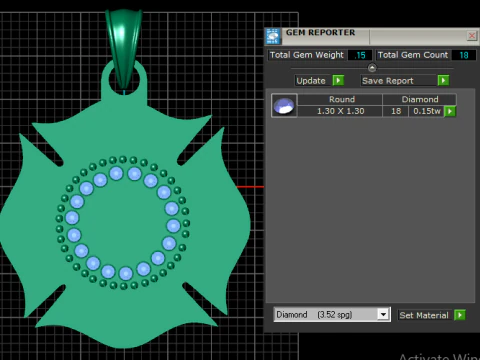Image resolution: width=480 pixels, height=360 pixels.
Task: Click green arrow beside 0.15tw
Action: [x=450, y=111]
